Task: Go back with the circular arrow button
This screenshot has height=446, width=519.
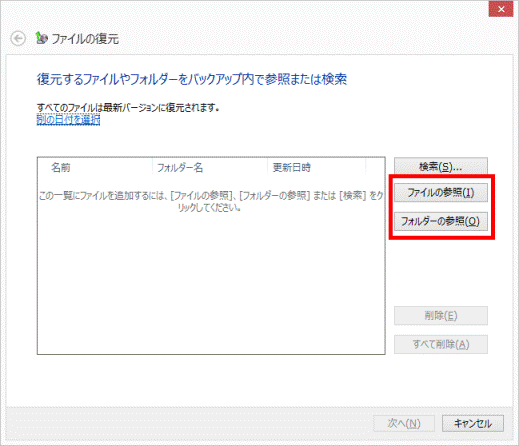Action: tap(18, 39)
